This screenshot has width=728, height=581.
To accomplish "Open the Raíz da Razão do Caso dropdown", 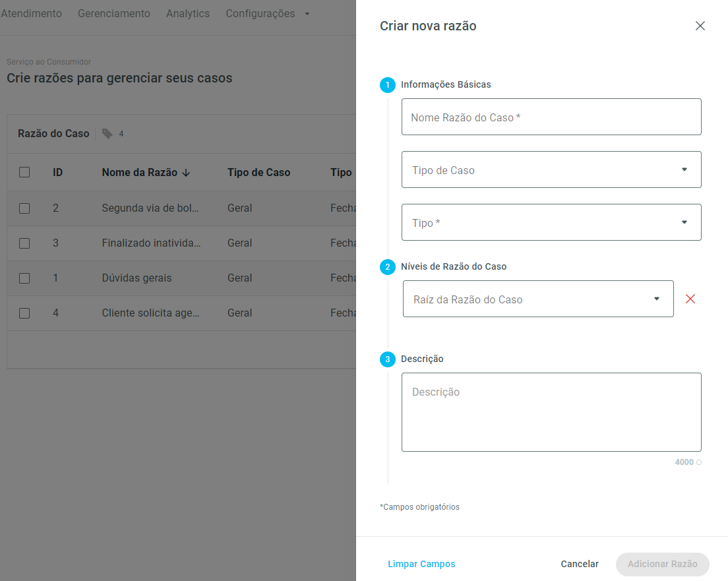I will tap(537, 299).
